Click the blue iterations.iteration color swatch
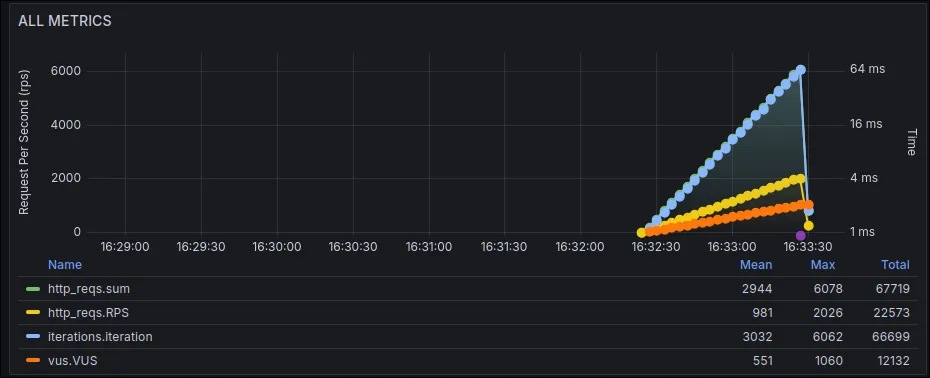 point(33,336)
